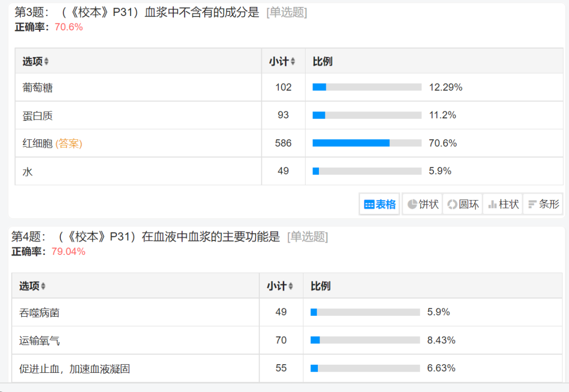Sort question 4 by 小计 column arrows
The image size is (569, 392).
pos(291,286)
